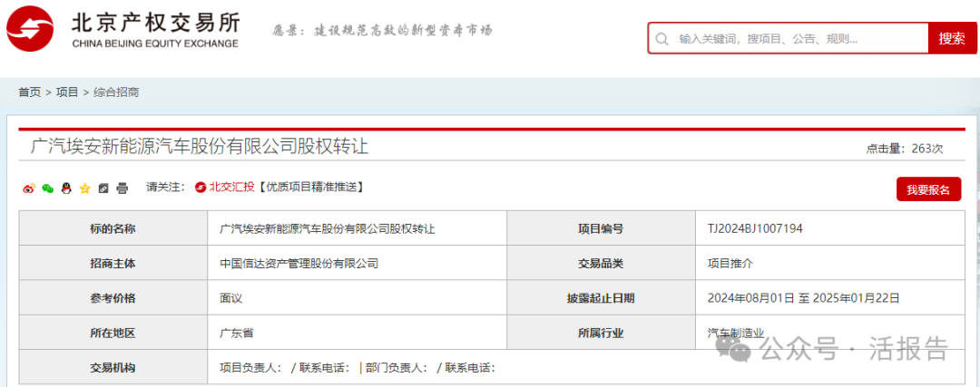Share via the WeChat icon
The width and height of the screenshot is (980, 387).
(x=48, y=189)
